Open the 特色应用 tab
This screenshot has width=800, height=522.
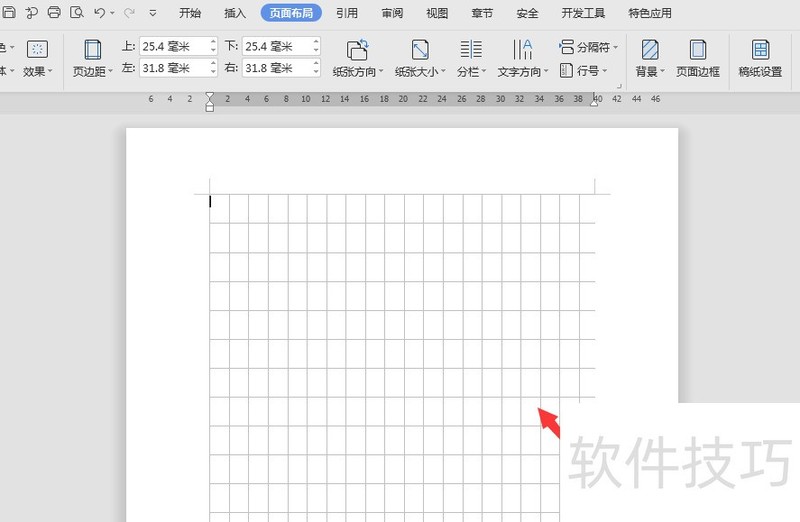point(650,13)
